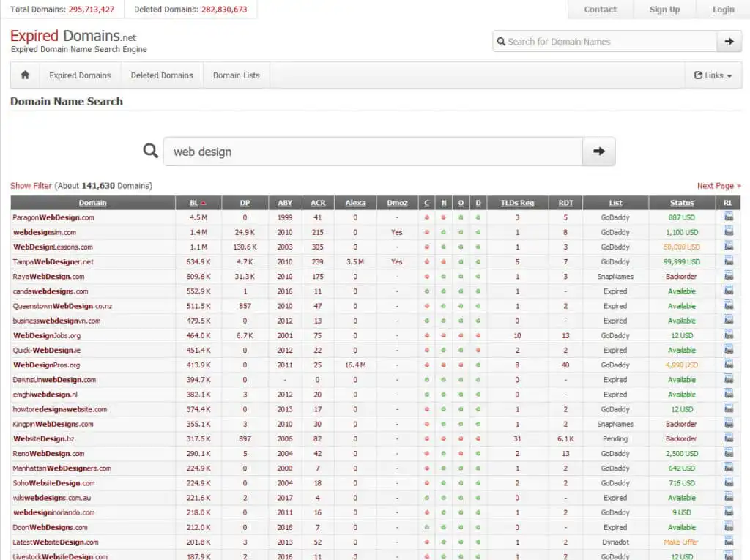Open the Deleted Domains menu item
This screenshot has width=750, height=560.
click(x=162, y=75)
